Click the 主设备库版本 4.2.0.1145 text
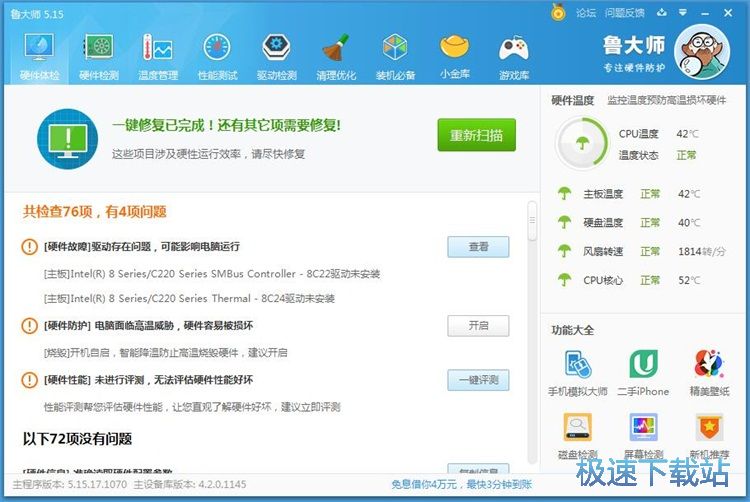The width and height of the screenshot is (750, 502). point(189,484)
